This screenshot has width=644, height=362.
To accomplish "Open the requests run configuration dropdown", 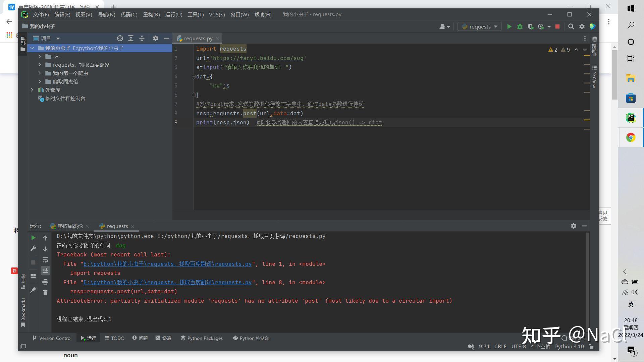I will [x=480, y=26].
